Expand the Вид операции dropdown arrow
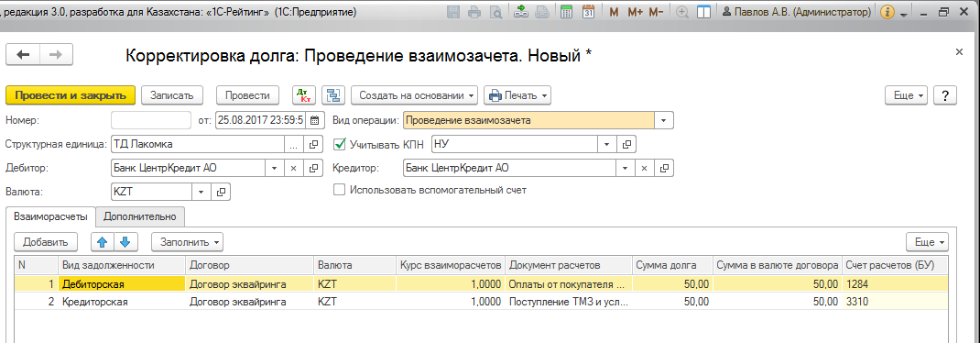The width and height of the screenshot is (980, 343). pos(664,120)
